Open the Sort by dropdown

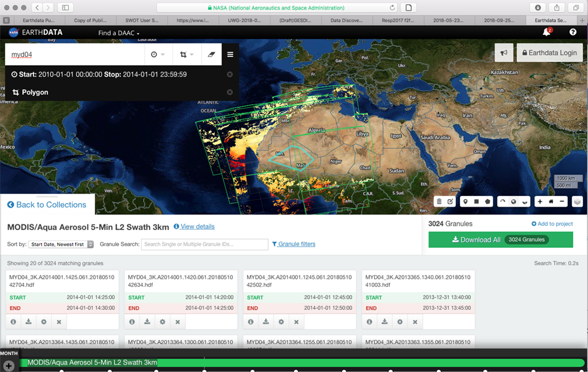(61, 244)
